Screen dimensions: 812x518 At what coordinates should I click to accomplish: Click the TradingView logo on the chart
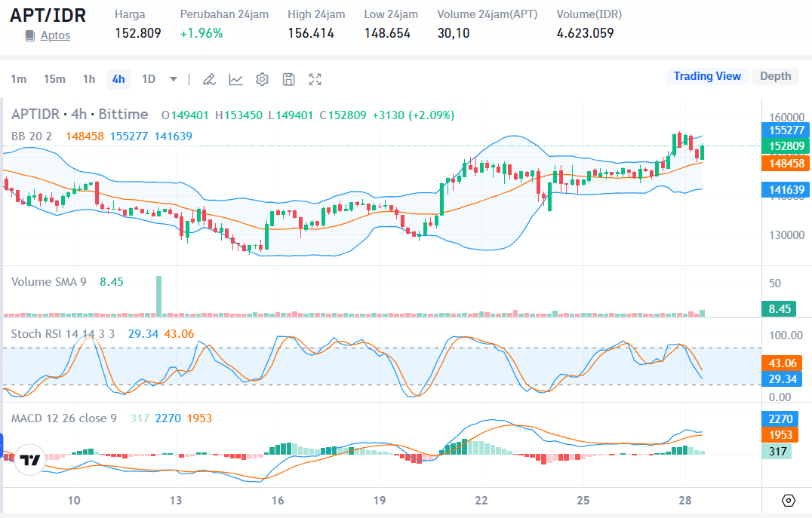pyautogui.click(x=29, y=460)
